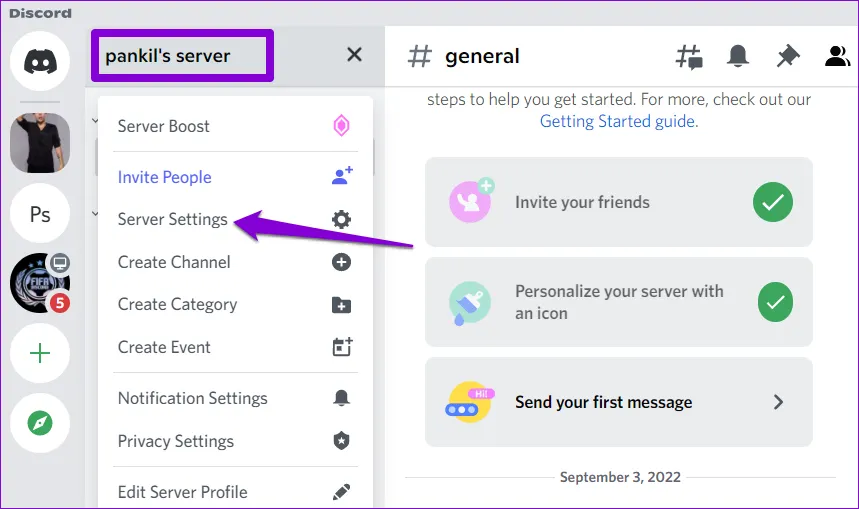Open the Getting Started guide link
This screenshot has height=509, width=859.
[x=618, y=121]
